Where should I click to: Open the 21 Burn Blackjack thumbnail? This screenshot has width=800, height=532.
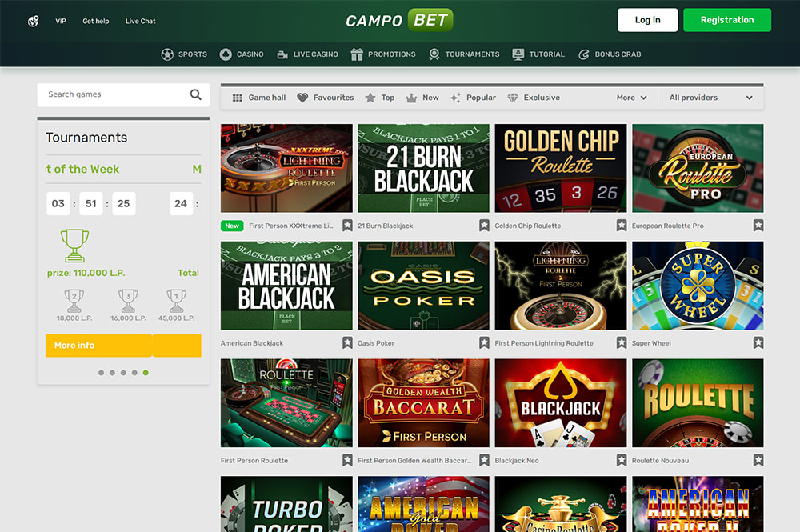[x=423, y=168]
